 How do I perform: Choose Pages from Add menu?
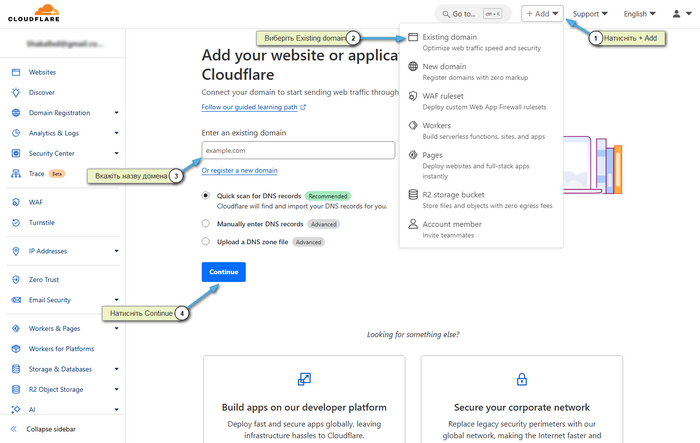tap(481, 165)
